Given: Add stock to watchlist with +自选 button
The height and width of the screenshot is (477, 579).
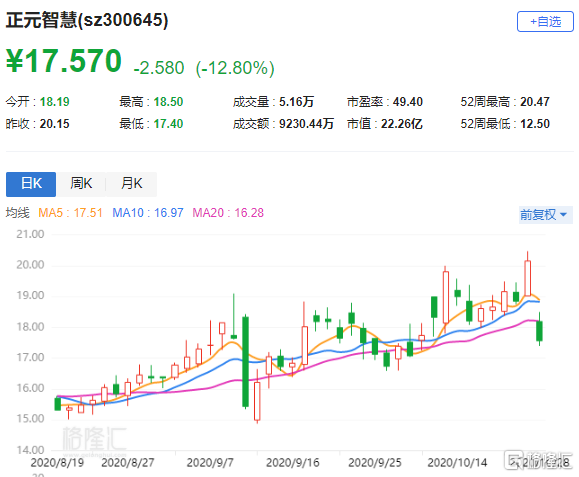Looking at the screenshot, I should [545, 21].
